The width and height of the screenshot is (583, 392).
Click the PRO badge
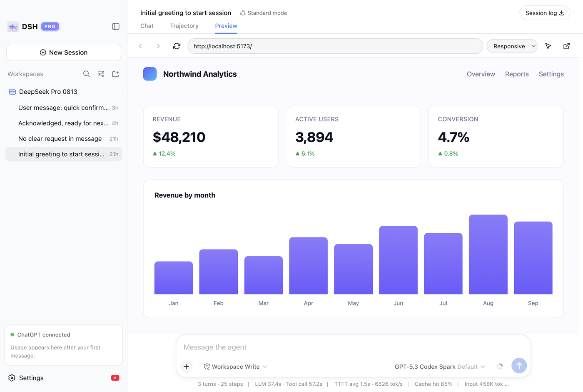coord(50,27)
